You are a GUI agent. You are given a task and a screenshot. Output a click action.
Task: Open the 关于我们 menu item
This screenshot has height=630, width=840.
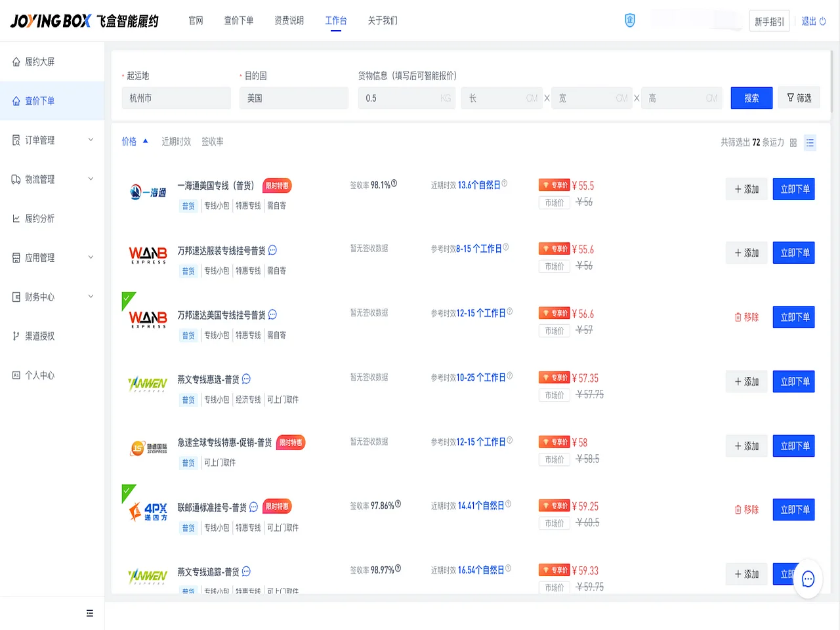[383, 20]
